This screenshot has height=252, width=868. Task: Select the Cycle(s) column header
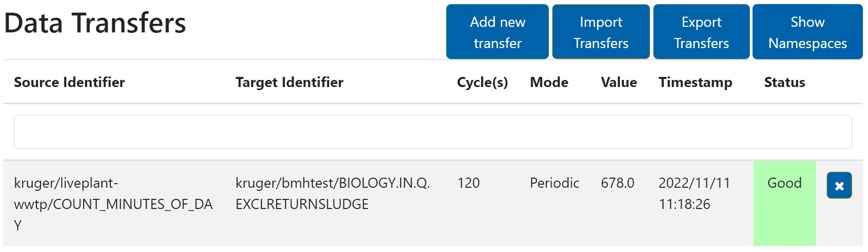[482, 82]
